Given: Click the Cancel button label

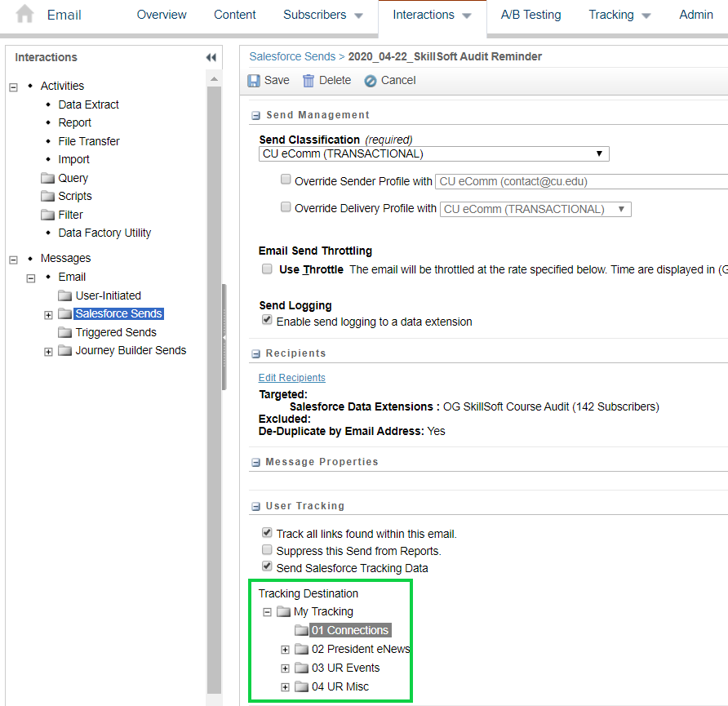Looking at the screenshot, I should pos(398,80).
